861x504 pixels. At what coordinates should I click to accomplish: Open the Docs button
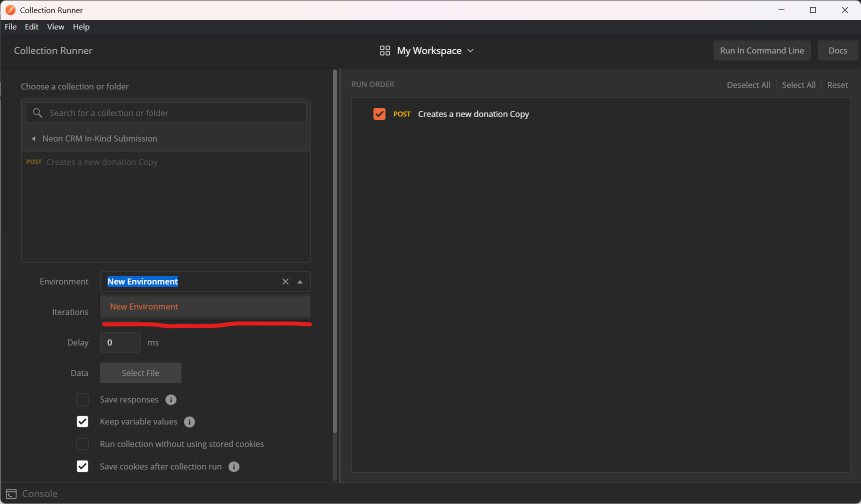(838, 50)
